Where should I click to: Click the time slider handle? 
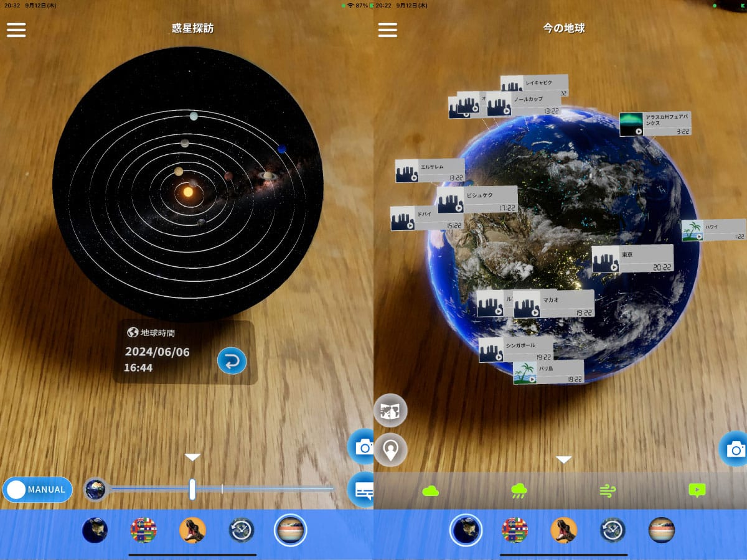click(192, 490)
